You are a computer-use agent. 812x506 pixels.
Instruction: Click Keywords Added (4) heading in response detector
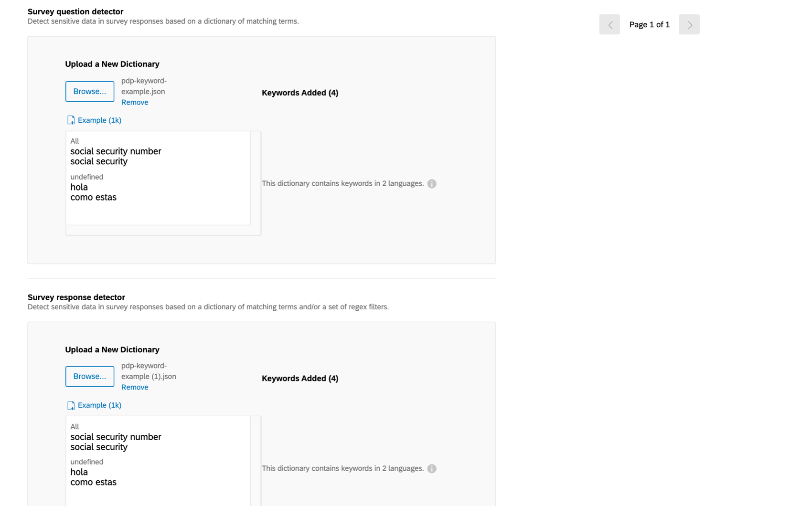pos(300,379)
